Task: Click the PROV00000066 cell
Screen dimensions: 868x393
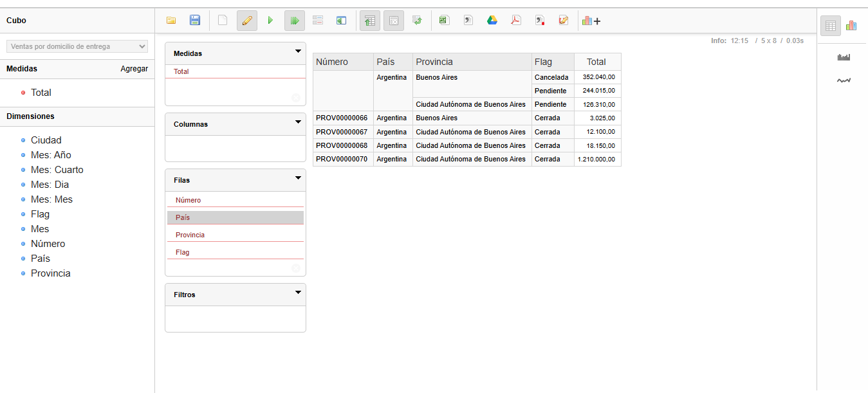Action: click(x=343, y=118)
